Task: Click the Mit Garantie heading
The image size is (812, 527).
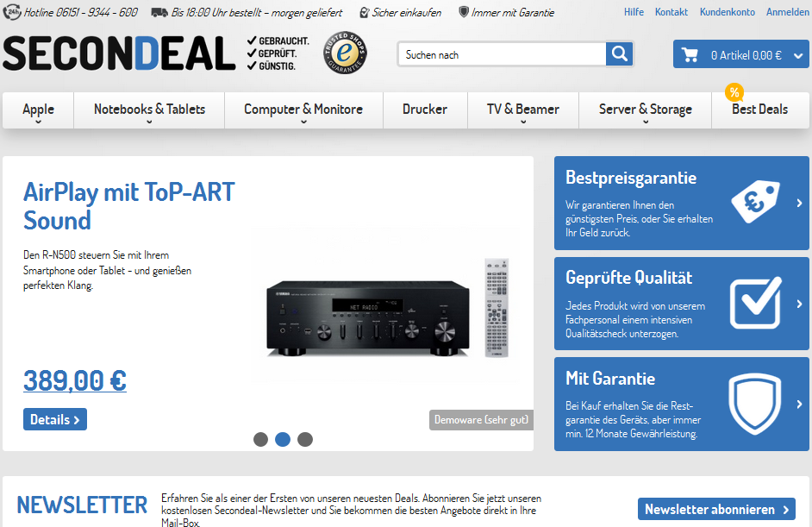Action: tap(610, 379)
